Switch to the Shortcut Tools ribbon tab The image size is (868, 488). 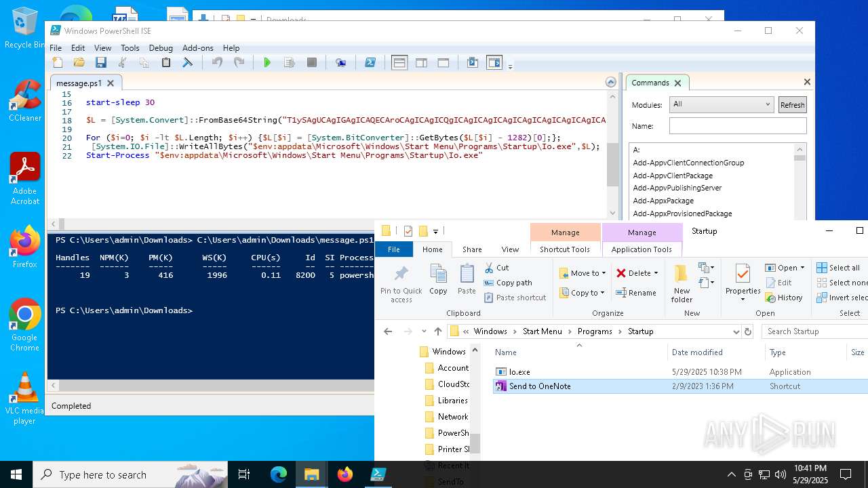pos(565,249)
